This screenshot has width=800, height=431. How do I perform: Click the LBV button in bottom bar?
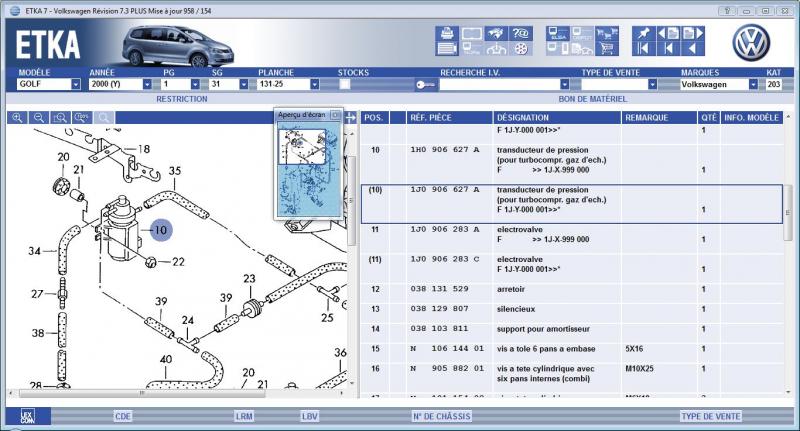(x=310, y=417)
